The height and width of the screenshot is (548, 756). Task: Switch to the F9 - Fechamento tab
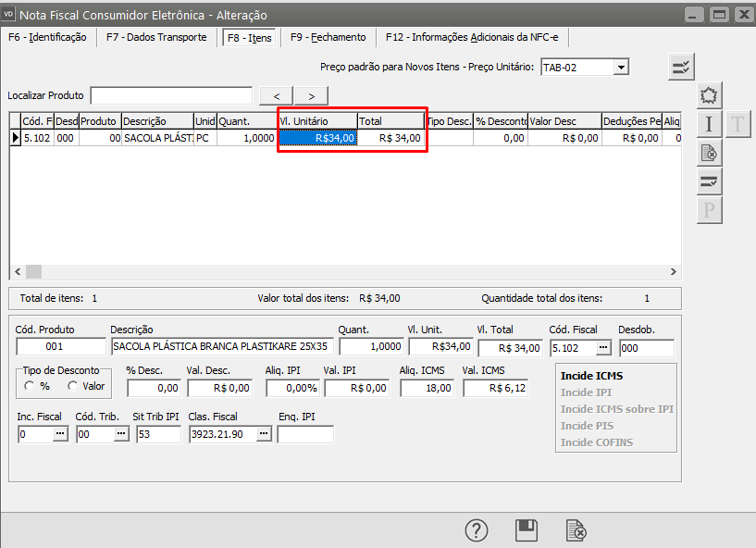pyautogui.click(x=328, y=37)
